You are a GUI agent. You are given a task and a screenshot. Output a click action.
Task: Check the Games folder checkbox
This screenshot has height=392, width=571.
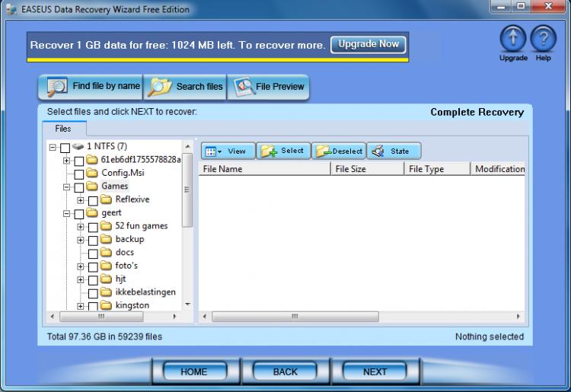pos(79,187)
